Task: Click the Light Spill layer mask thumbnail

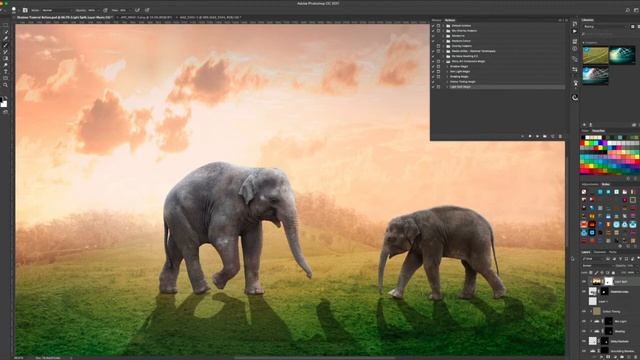Action: [609, 282]
